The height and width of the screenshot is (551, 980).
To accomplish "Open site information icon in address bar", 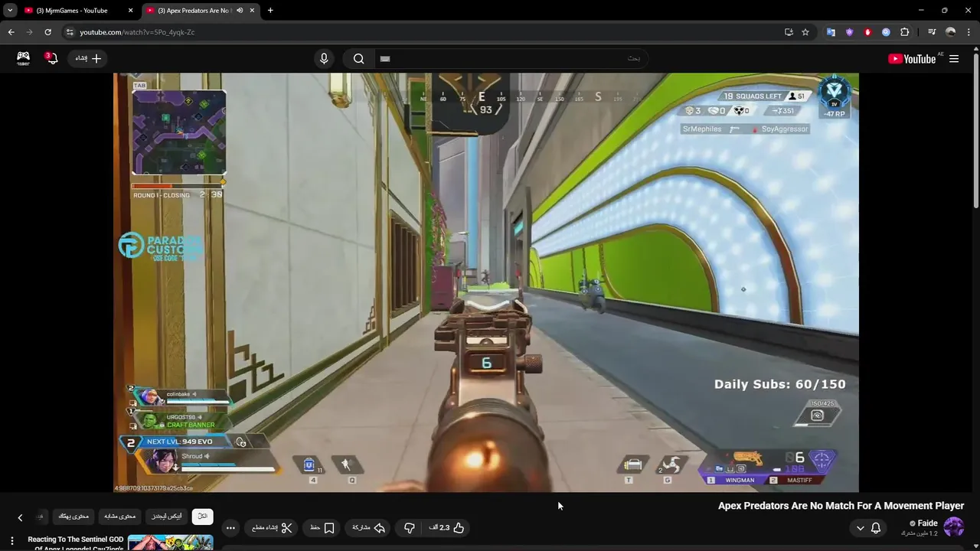I will [70, 32].
